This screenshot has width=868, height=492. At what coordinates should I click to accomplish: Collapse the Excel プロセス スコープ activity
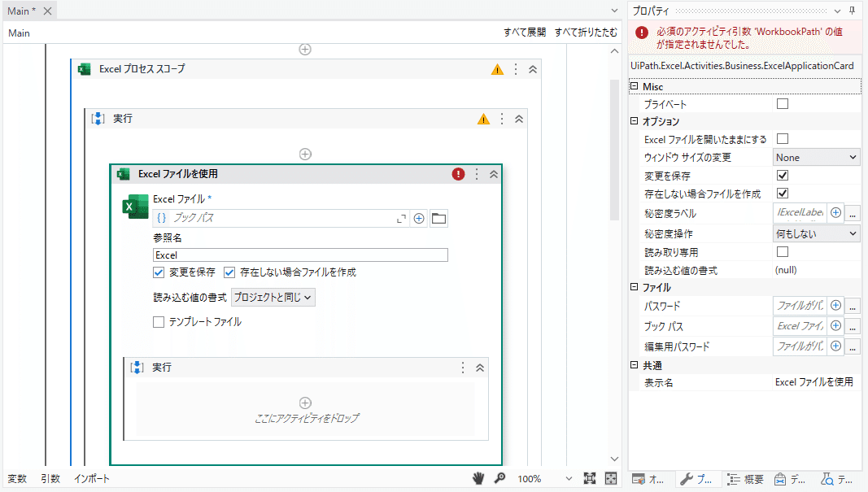pyautogui.click(x=533, y=69)
